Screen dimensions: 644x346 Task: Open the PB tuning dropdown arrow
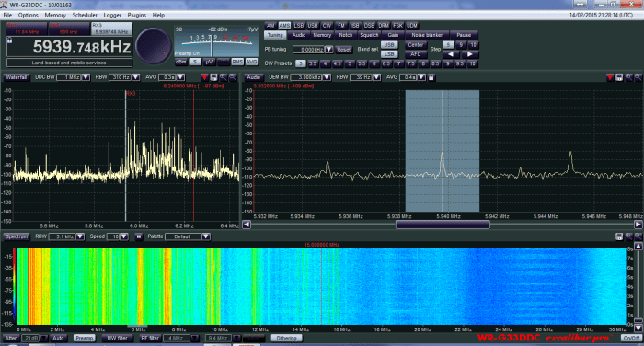(x=329, y=50)
